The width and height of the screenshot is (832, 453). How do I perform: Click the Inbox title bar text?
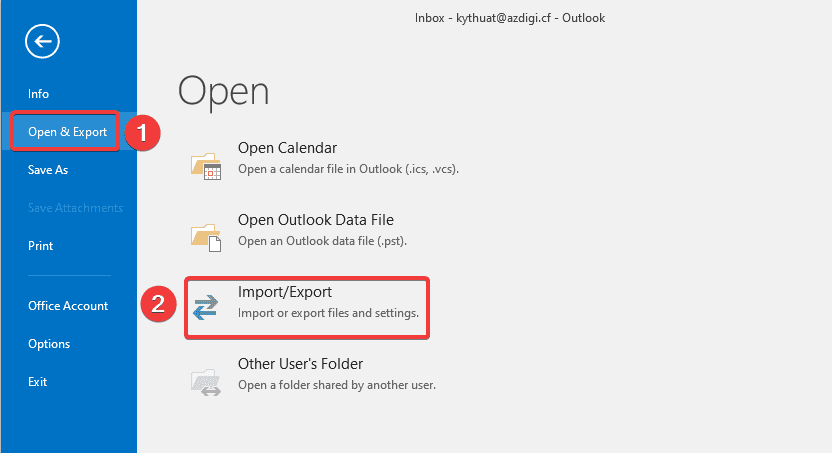point(510,17)
